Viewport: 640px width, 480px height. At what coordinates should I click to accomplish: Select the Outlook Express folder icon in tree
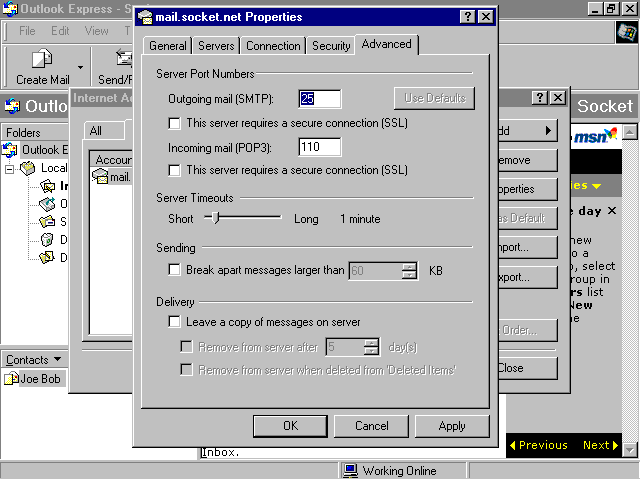point(10,150)
